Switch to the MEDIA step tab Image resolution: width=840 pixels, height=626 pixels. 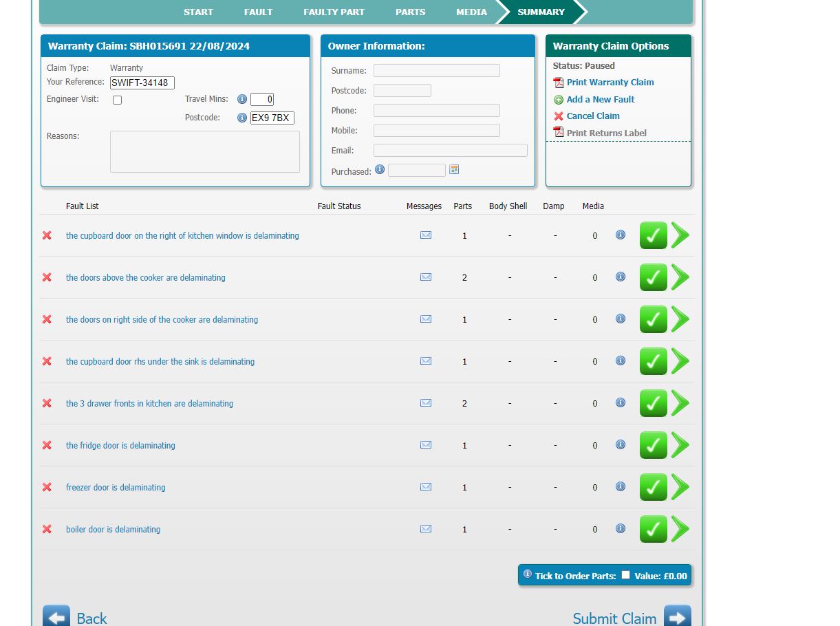coord(471,12)
